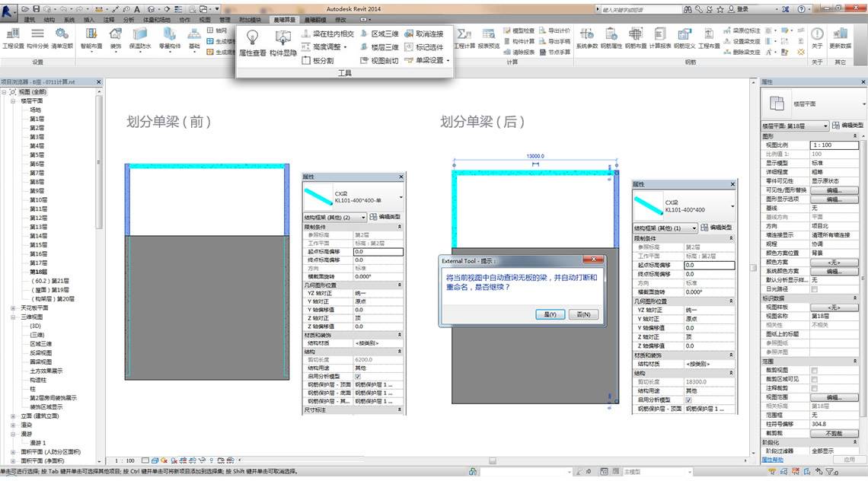Click the help question mark icon

[x=801, y=9]
